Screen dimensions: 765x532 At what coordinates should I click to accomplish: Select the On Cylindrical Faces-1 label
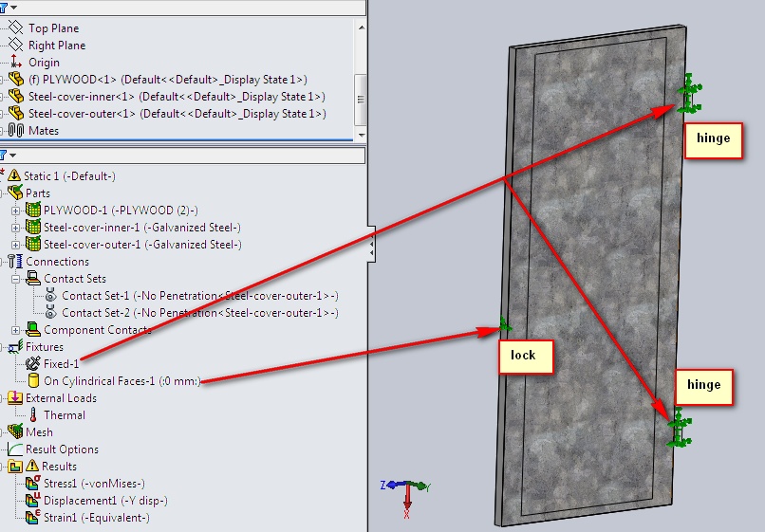pyautogui.click(x=122, y=381)
